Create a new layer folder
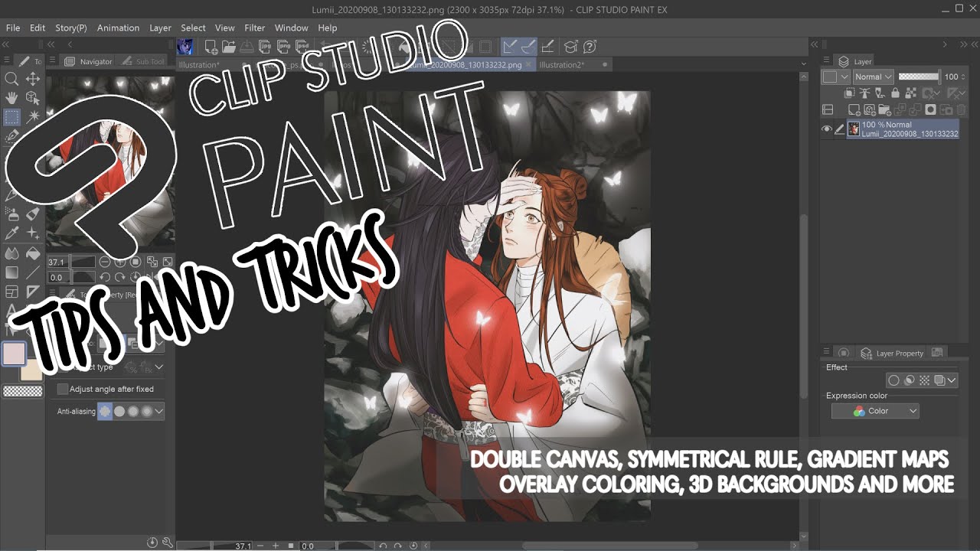Viewport: 980px width, 551px height. tap(884, 110)
